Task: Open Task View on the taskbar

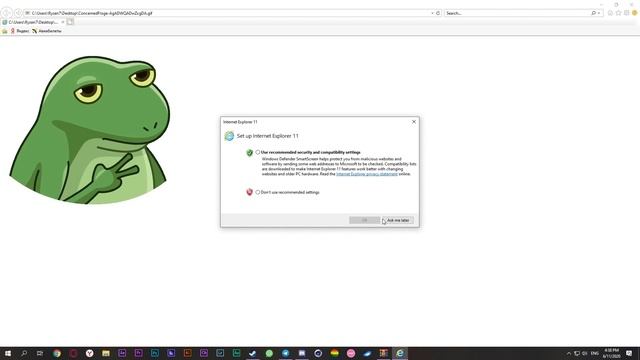Action: (x=40, y=353)
